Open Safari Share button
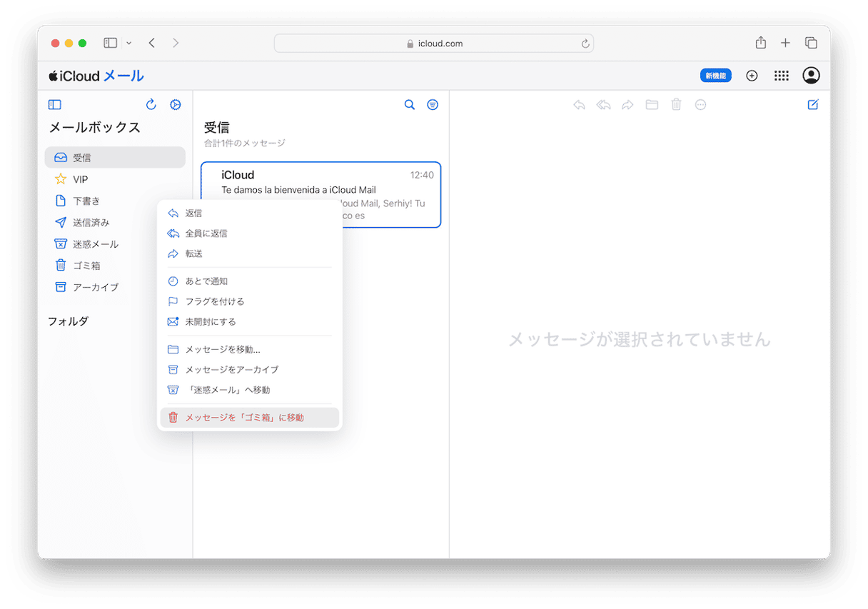 (x=761, y=43)
